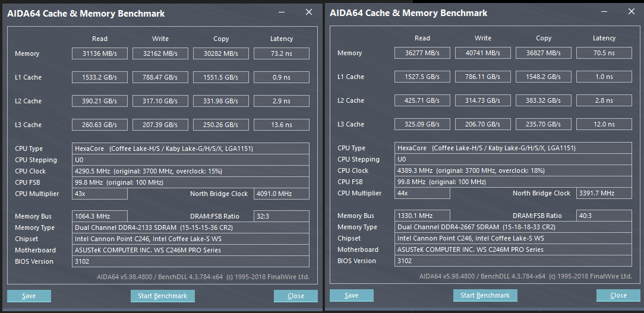644x313 pixels.
Task: Click L2 Cache Latency 2.8 ns
Action: [x=604, y=100]
